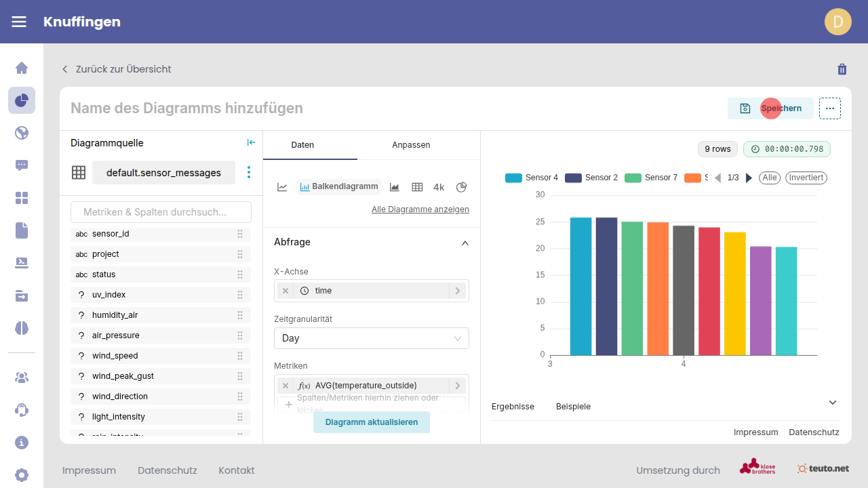This screenshot has height=488, width=868.
Task: Toggle Invertiert legend selection
Action: coord(806,178)
